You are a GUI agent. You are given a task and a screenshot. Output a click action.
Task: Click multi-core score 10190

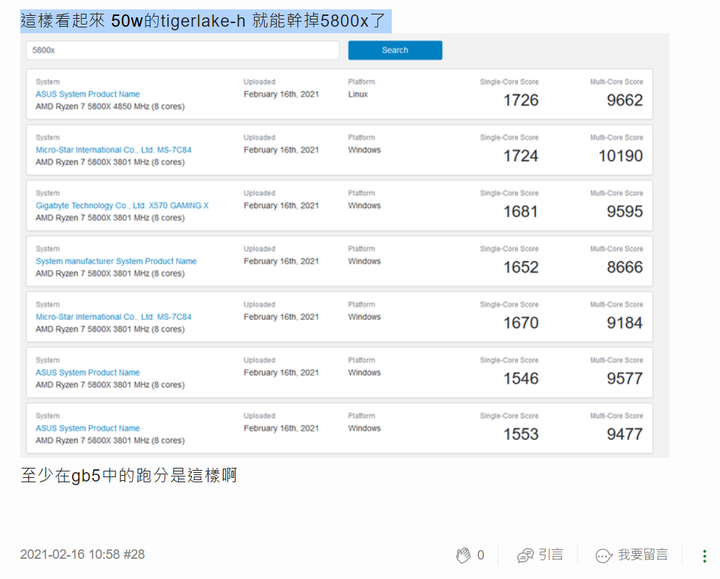click(620, 156)
